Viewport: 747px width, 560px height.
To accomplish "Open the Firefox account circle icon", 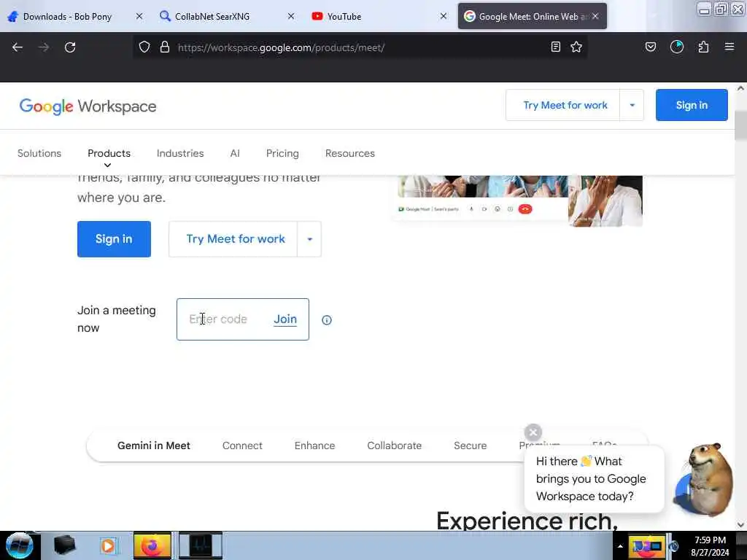I will (x=676, y=47).
